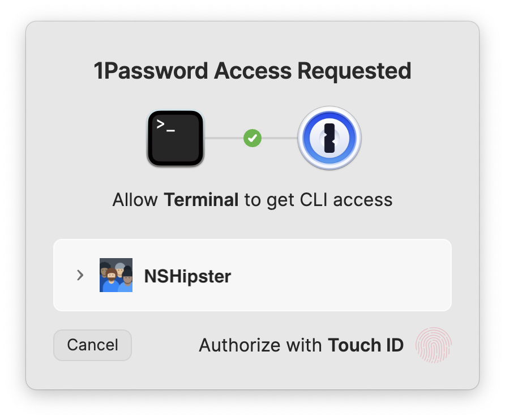Viewport: 505px width, 420px height.
Task: Click the word "Allow" in the prompt
Action: pos(135,199)
